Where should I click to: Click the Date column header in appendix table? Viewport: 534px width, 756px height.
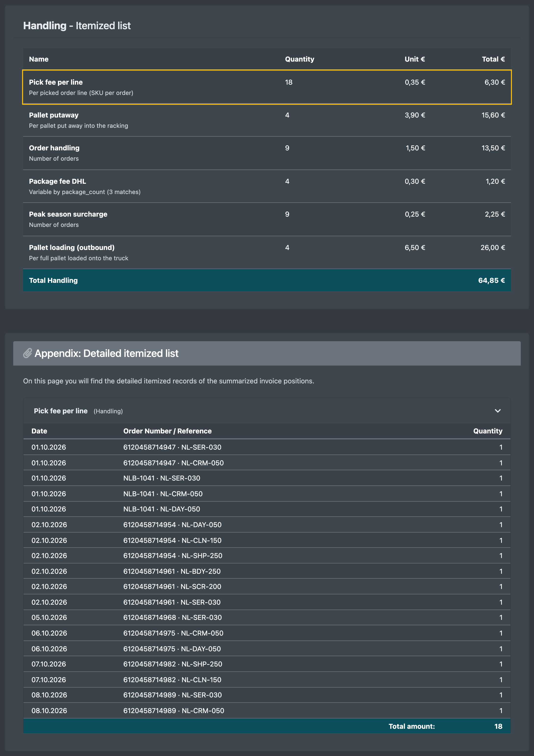[x=39, y=431]
